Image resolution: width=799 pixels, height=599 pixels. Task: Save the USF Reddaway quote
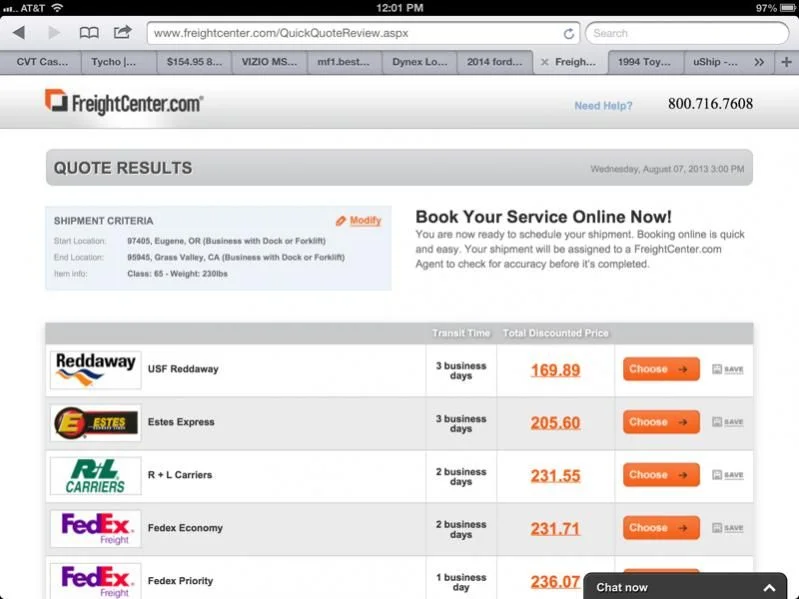[x=728, y=369]
